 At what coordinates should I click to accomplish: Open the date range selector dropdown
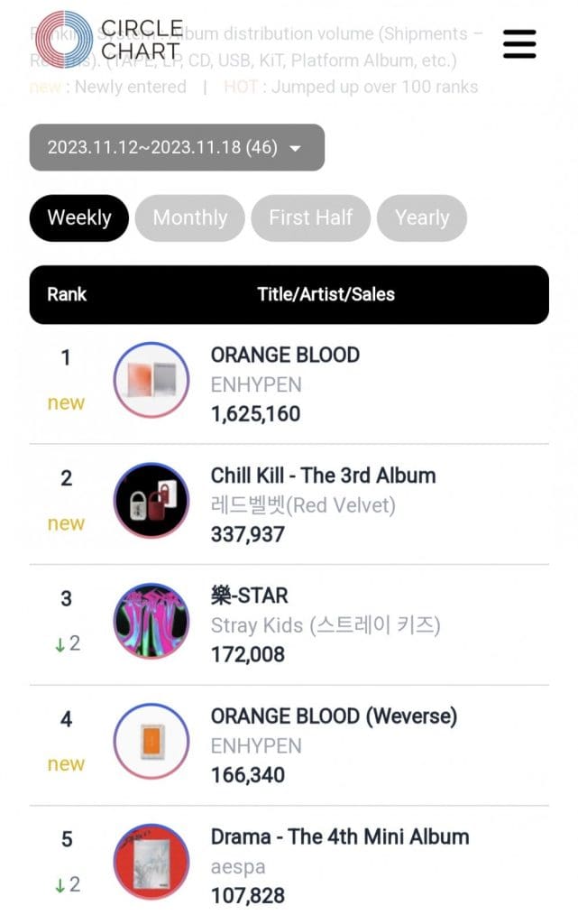coord(177,145)
